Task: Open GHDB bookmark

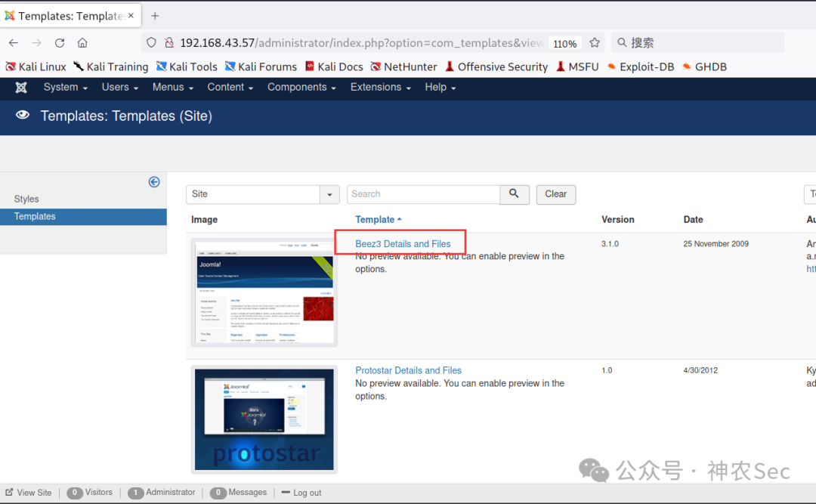Action: click(705, 66)
